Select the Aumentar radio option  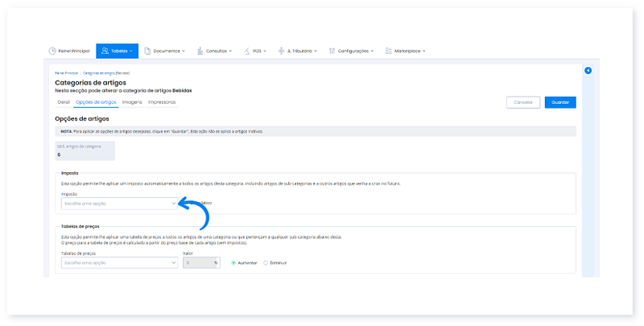tap(233, 262)
